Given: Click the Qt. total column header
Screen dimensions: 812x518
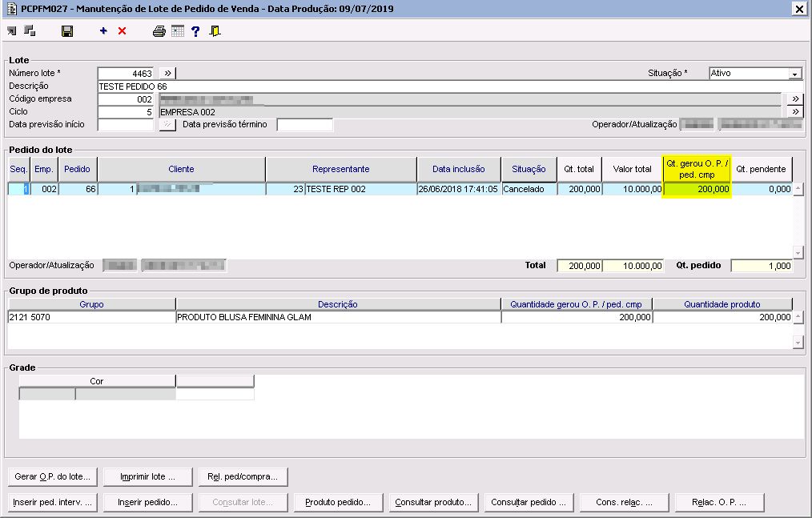Looking at the screenshot, I should pos(579,169).
